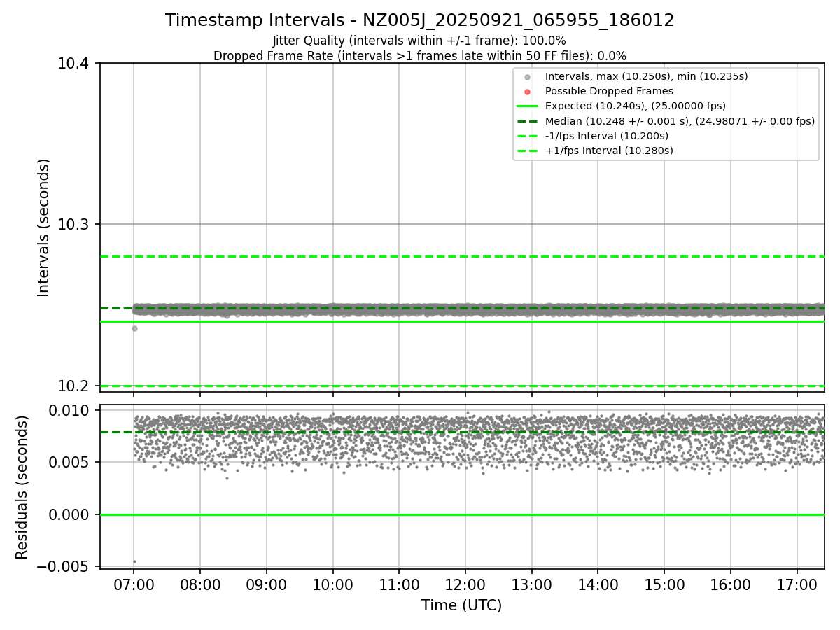
Task: Select the Dropped Frame Rate 0.0% subtitle line
Action: 420,56
